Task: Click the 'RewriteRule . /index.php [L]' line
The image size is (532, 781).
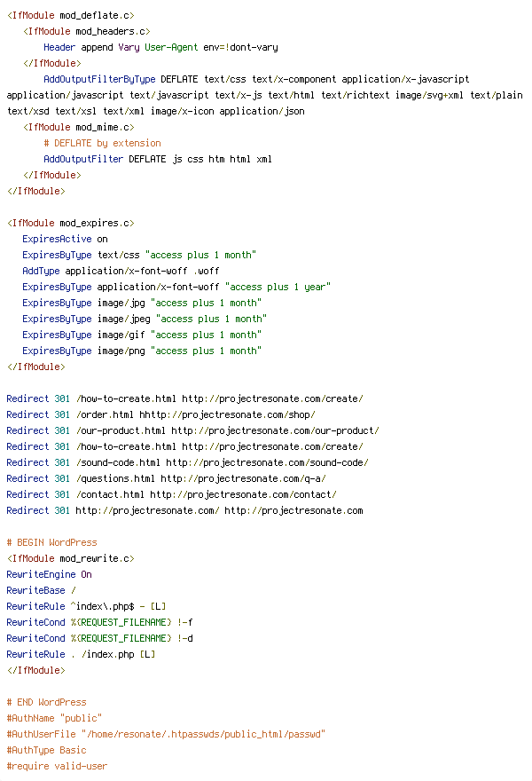Action: [x=81, y=653]
